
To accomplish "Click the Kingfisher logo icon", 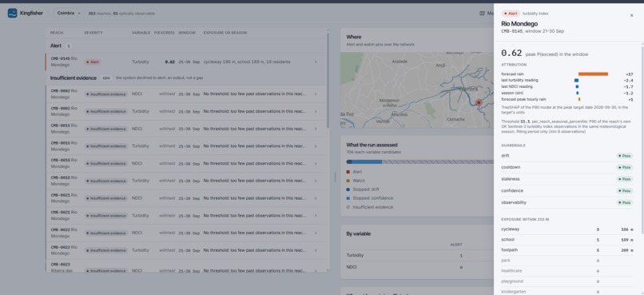I will 12,13.
